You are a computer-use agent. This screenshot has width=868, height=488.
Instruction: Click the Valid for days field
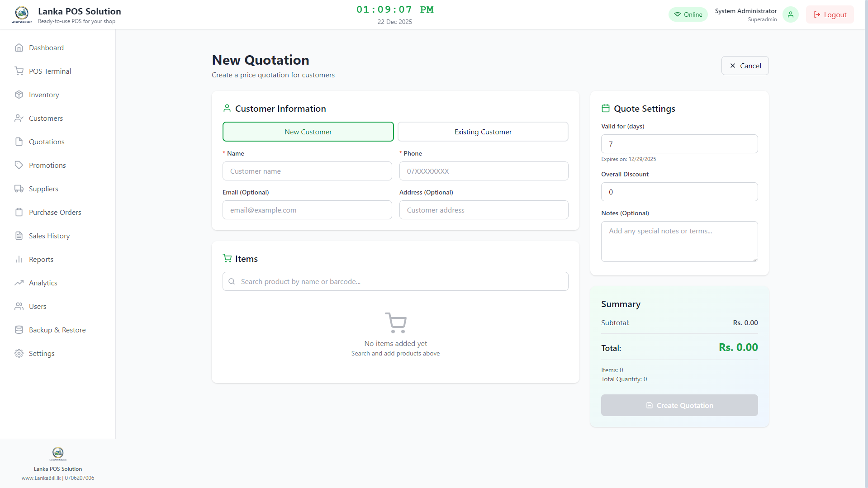(x=679, y=144)
